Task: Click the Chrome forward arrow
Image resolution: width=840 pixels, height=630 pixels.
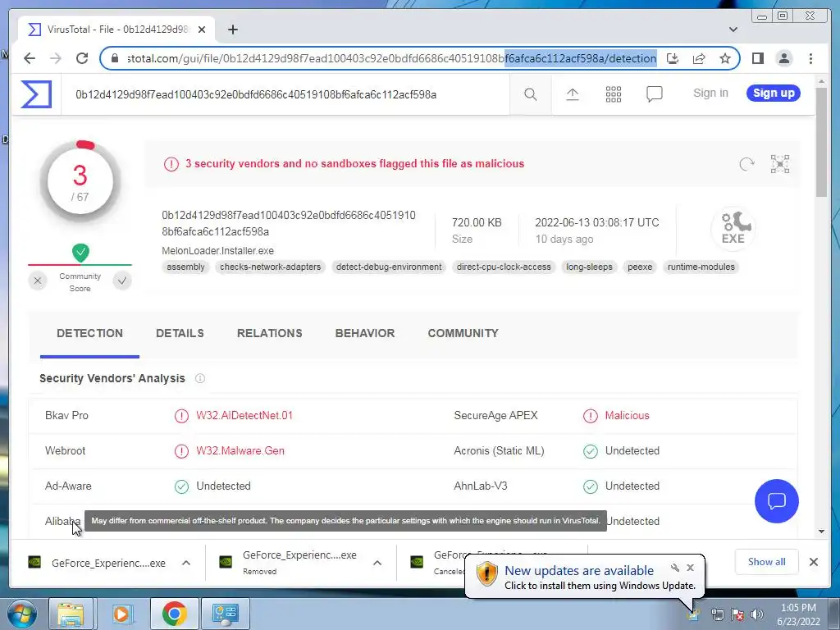Action: click(x=56, y=58)
